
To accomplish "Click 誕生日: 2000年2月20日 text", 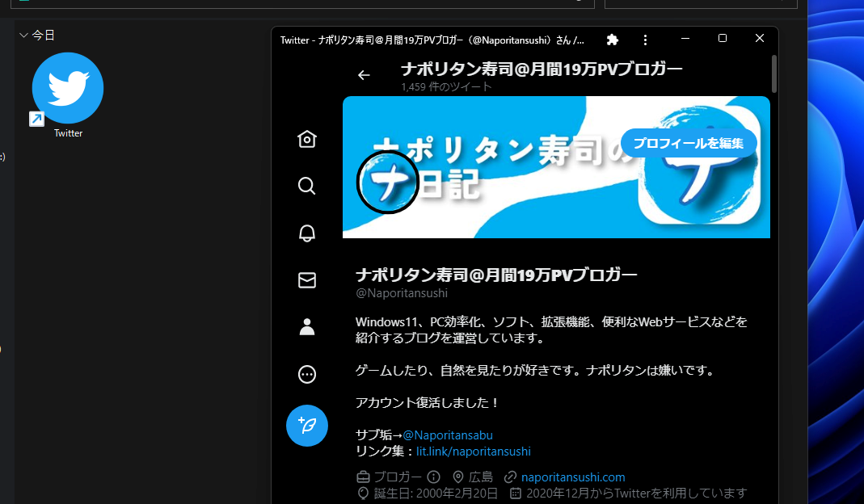I will coord(436,493).
